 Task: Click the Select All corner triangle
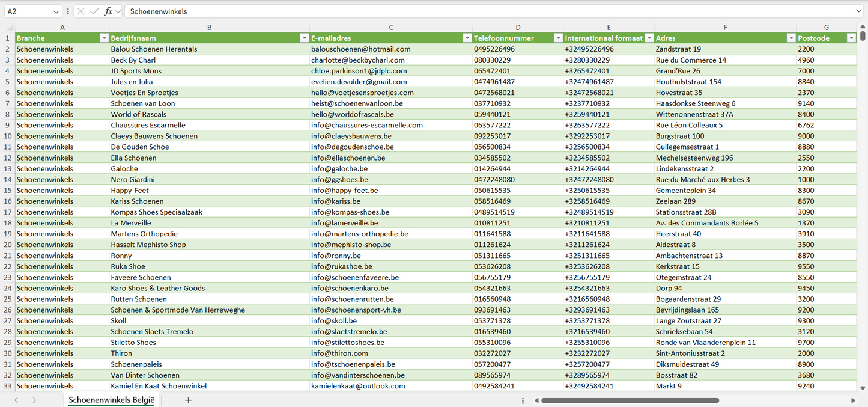(10, 28)
